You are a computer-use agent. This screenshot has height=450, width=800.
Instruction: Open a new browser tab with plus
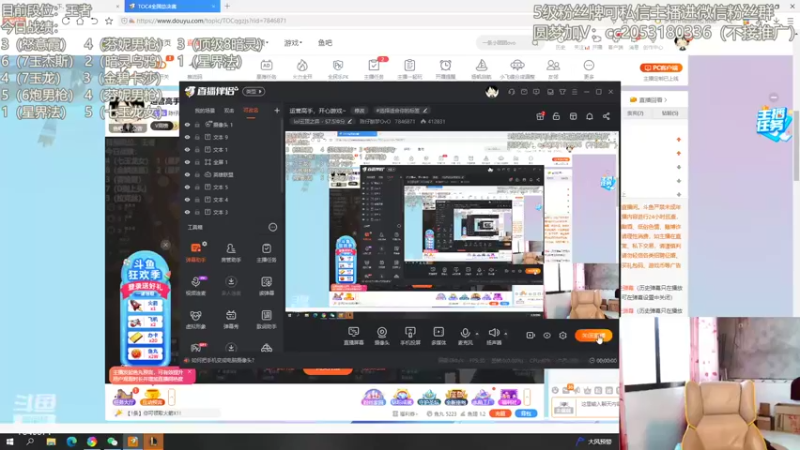pos(227,6)
